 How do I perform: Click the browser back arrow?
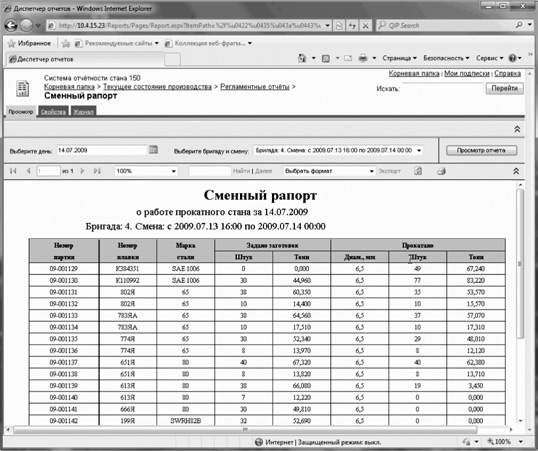(x=11, y=25)
